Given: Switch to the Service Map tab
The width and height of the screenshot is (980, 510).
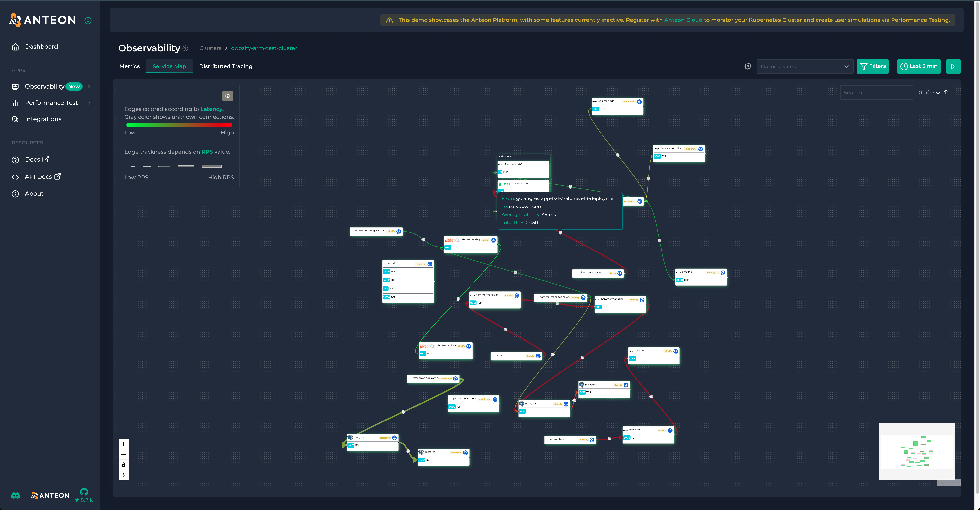Looking at the screenshot, I should click(x=169, y=66).
